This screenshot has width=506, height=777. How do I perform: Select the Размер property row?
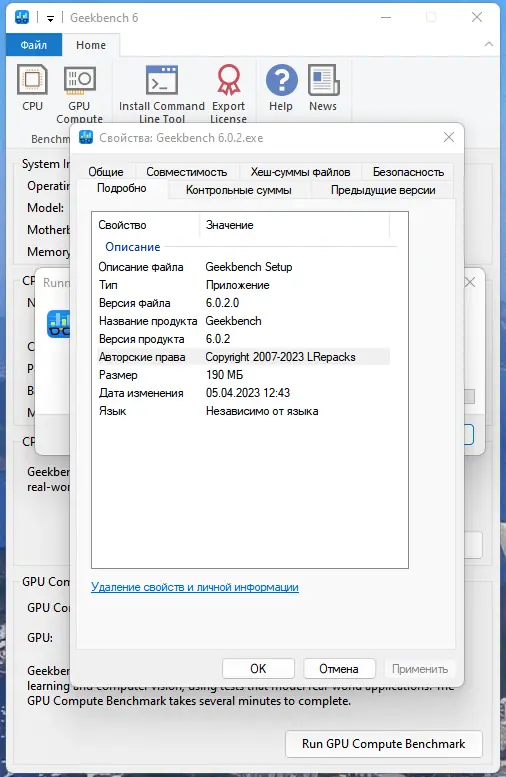coord(243,375)
